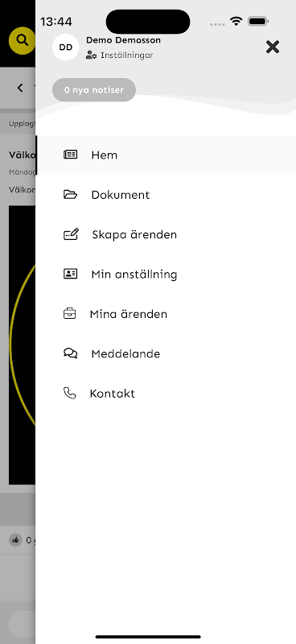Viewport: 296px width, 644px height.
Task: Tap the 0 nya notiser button
Action: 94,90
